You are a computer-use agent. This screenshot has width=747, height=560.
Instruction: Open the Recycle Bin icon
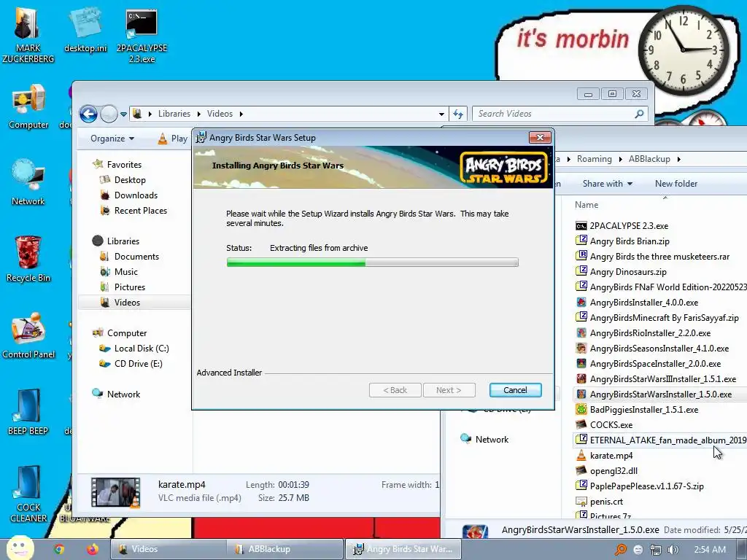(28, 259)
